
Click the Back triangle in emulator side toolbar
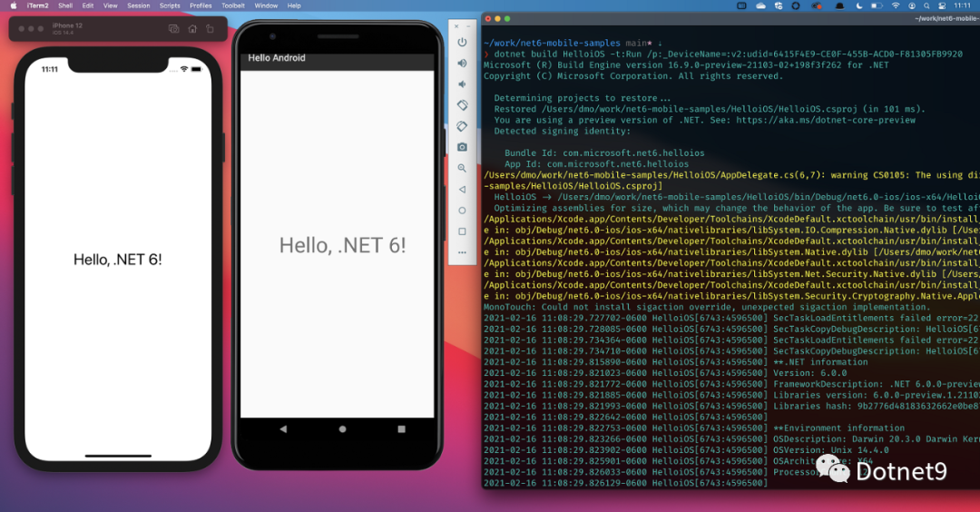462,190
